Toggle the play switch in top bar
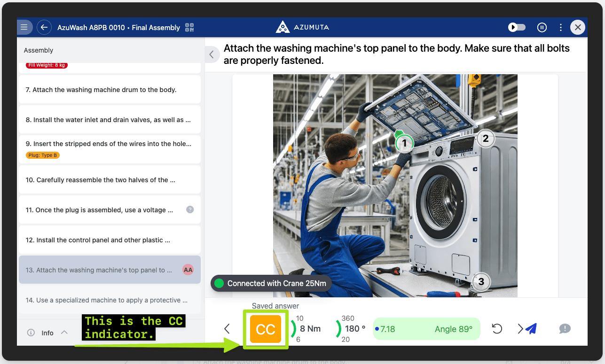Viewport: 605px width, 364px height. coord(517,27)
